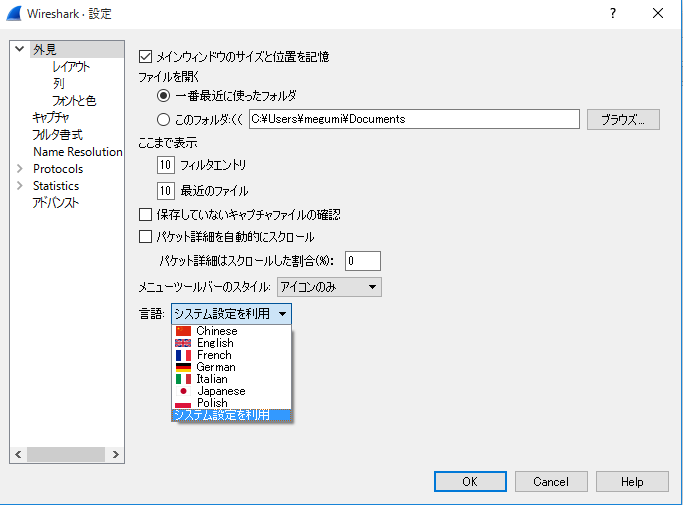Select Protocols label in the settings tree

tap(58, 169)
